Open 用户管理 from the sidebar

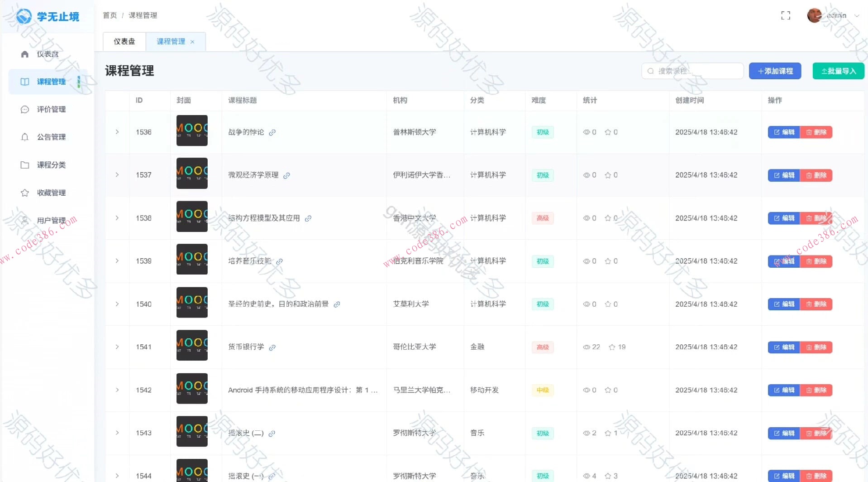[x=51, y=221]
